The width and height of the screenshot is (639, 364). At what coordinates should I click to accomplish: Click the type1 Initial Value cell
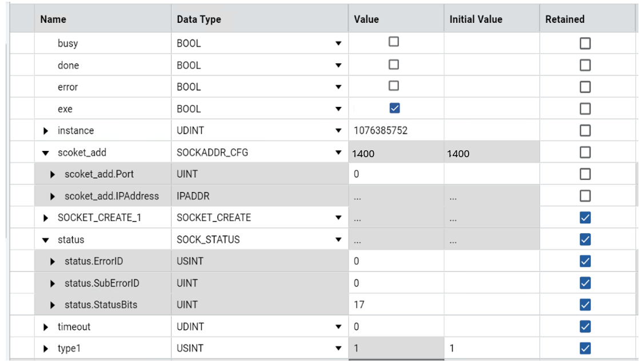[490, 348]
